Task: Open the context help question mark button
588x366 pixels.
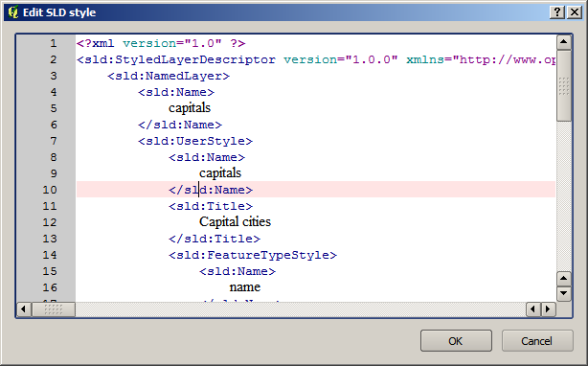Action: 557,12
